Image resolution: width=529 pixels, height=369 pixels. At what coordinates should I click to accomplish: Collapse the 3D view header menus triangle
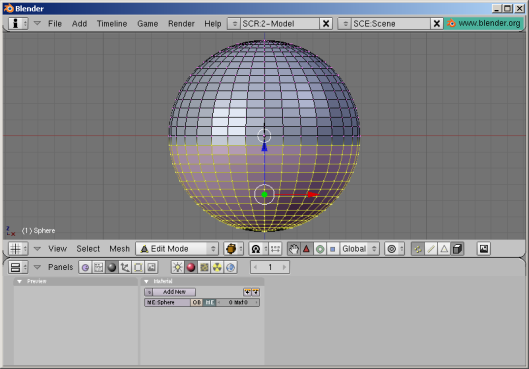(x=37, y=249)
